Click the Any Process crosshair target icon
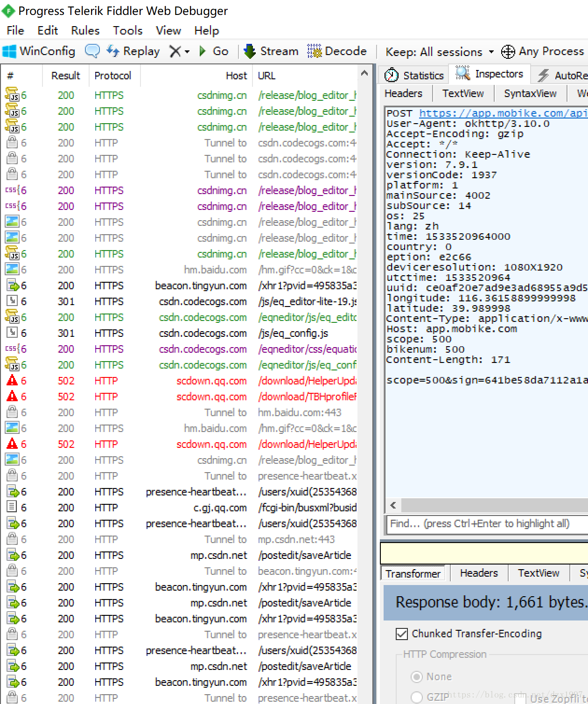 [x=508, y=52]
